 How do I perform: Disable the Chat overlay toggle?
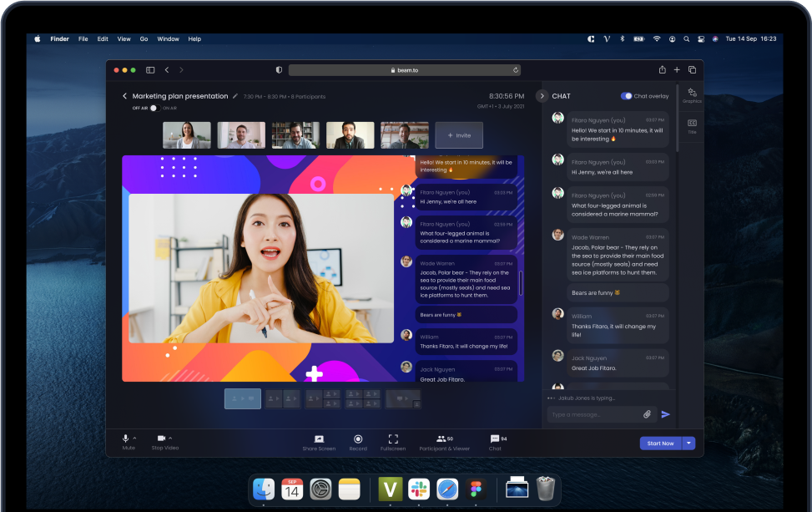click(x=626, y=96)
